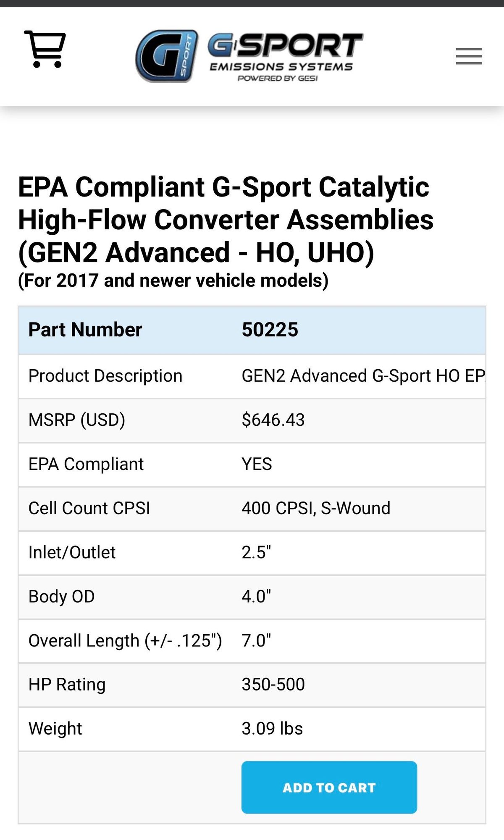Click the MSRP (USD) row label
This screenshot has height=840, width=504.
[x=77, y=420]
